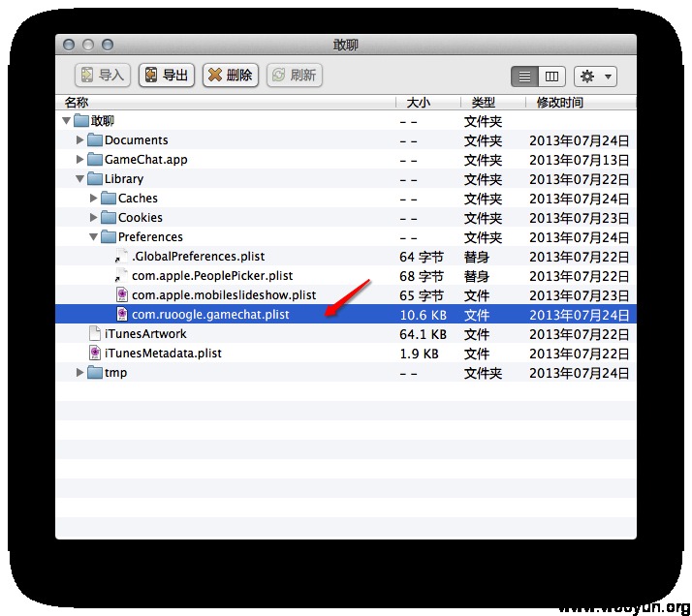Click the 删除 delete button

coord(231,76)
